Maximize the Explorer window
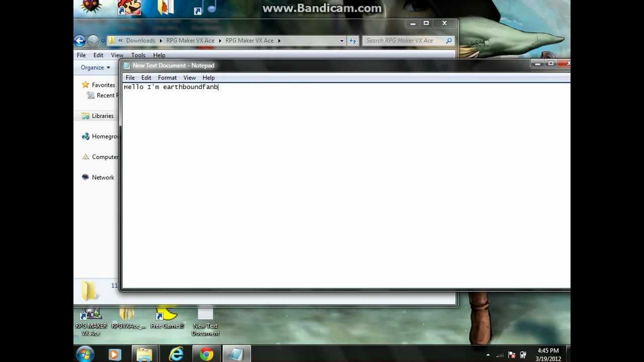Viewport: 644px width, 362px height. point(426,23)
